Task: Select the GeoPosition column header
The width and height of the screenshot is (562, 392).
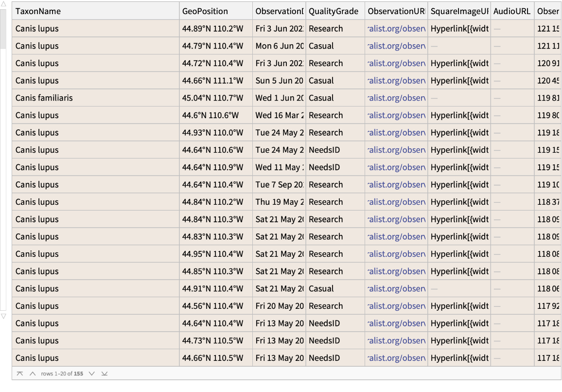Action: 205,11
